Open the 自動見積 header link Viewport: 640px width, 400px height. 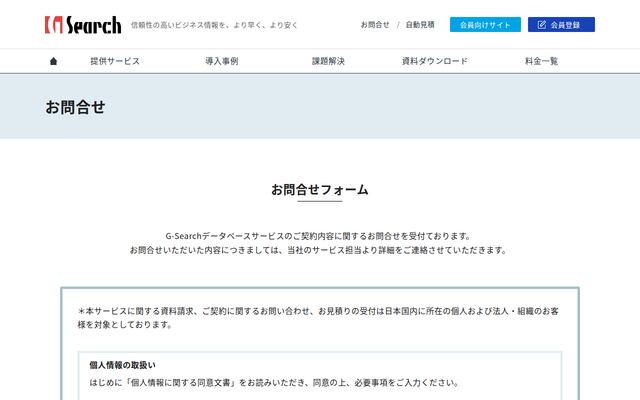(420, 25)
